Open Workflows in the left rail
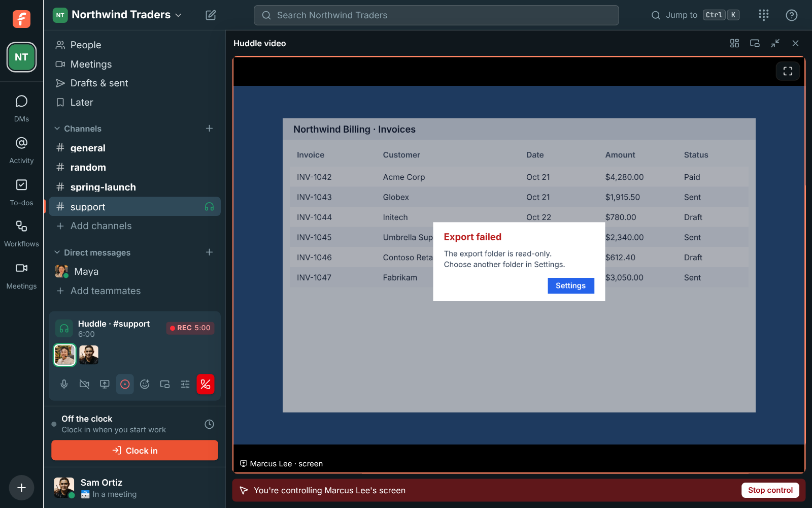 point(21,234)
